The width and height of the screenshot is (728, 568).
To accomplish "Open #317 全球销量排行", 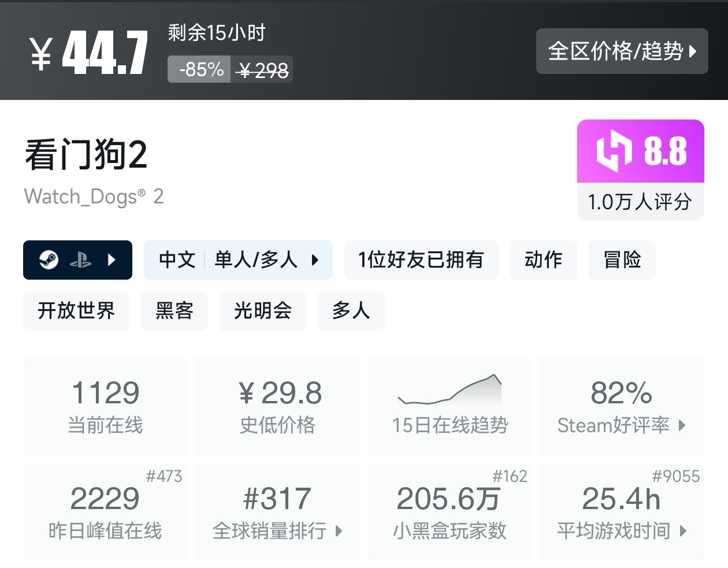I will click(x=277, y=512).
